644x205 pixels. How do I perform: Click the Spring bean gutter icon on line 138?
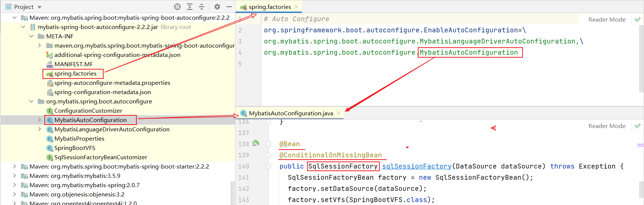256,143
